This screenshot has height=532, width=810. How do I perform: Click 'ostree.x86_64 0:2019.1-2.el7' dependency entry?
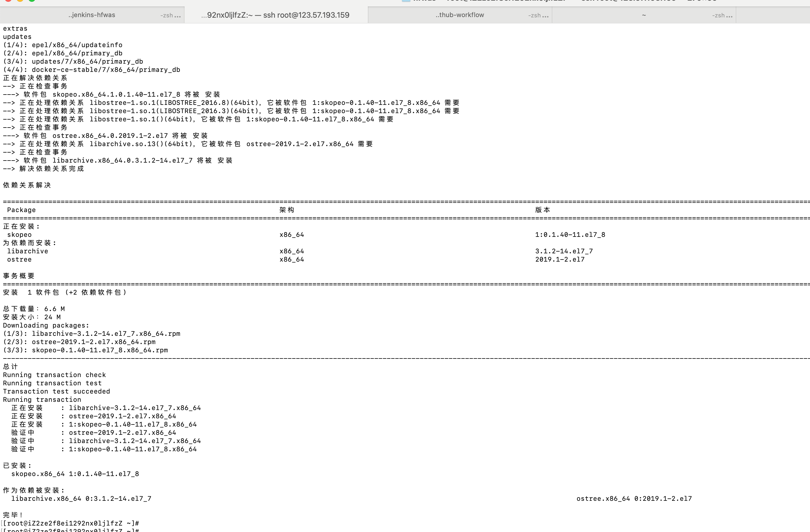coord(634,499)
